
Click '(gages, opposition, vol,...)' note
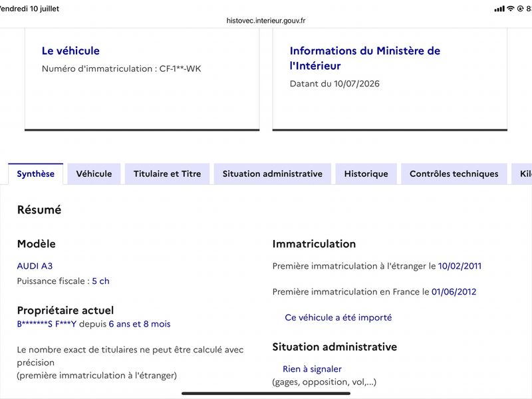[x=325, y=382]
